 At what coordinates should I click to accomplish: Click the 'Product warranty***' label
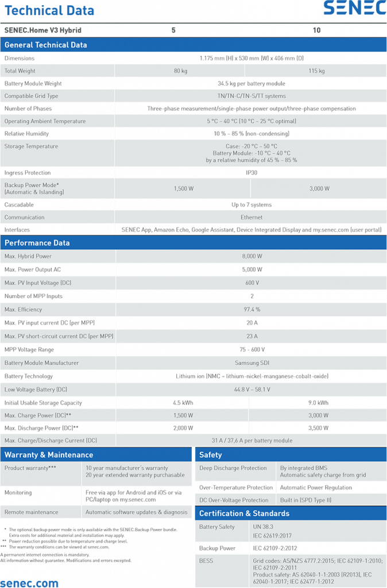[x=30, y=468]
